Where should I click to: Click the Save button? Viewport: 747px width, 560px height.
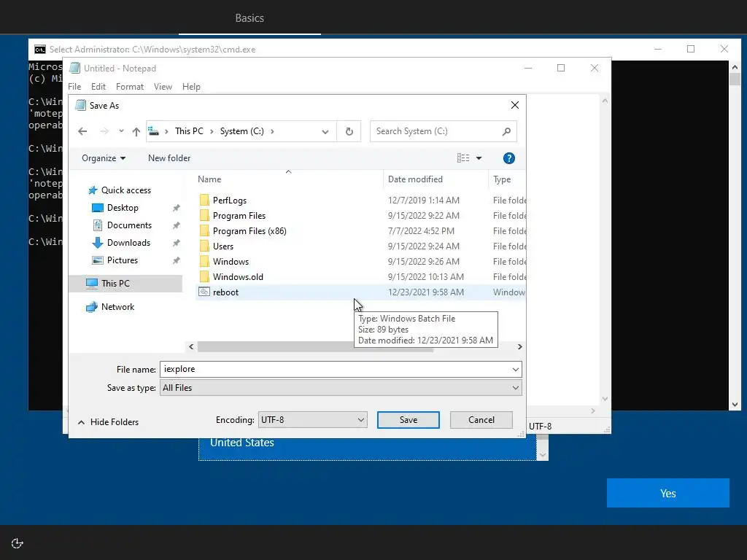tap(409, 420)
